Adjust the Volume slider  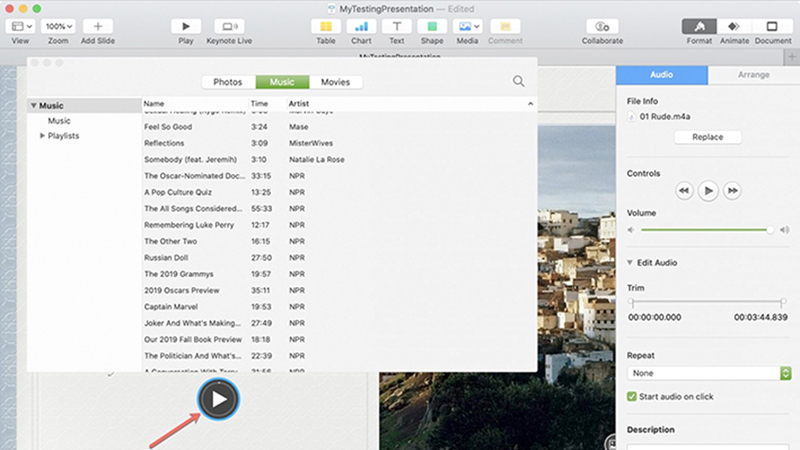click(770, 230)
